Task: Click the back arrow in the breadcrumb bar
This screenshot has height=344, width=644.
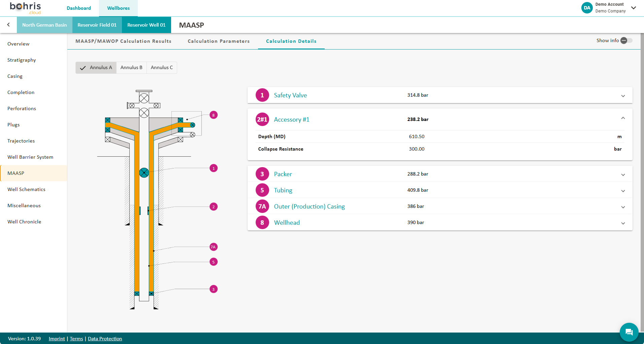Action: 8,25
